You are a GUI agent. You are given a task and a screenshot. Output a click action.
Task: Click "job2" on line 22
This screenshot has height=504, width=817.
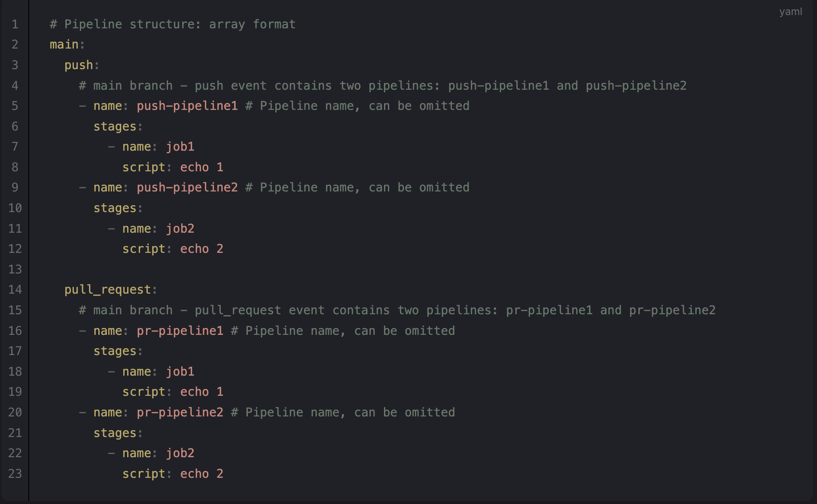(180, 453)
